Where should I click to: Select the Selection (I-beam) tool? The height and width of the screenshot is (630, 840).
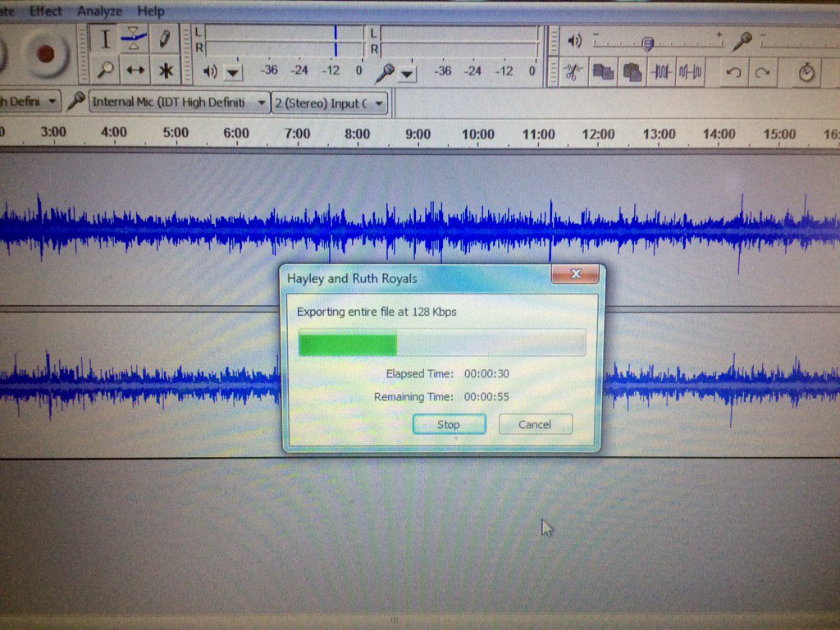pos(105,39)
